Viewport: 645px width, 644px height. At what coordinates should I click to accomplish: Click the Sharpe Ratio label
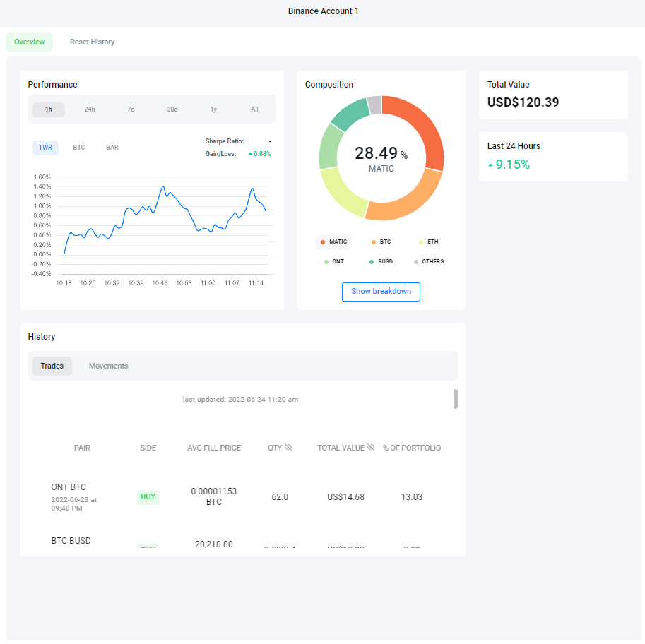pos(225,141)
